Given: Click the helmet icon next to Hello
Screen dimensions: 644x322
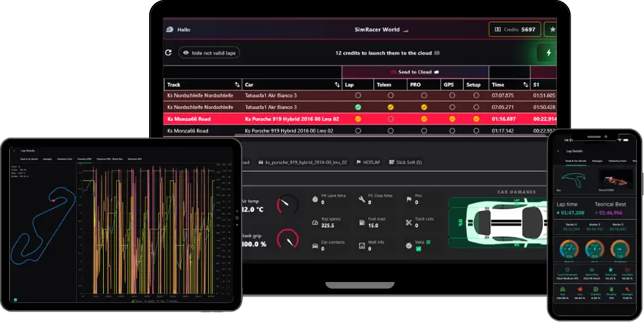Looking at the screenshot, I should (x=169, y=30).
